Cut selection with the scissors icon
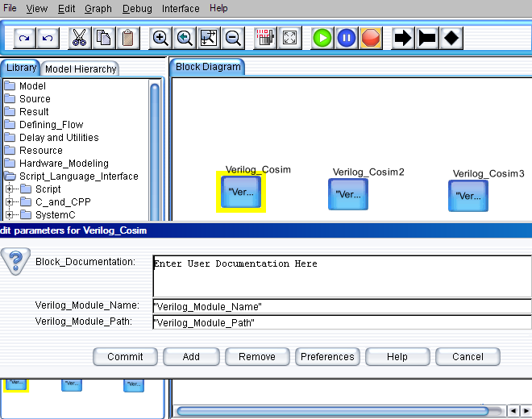The image size is (532, 419). point(79,38)
